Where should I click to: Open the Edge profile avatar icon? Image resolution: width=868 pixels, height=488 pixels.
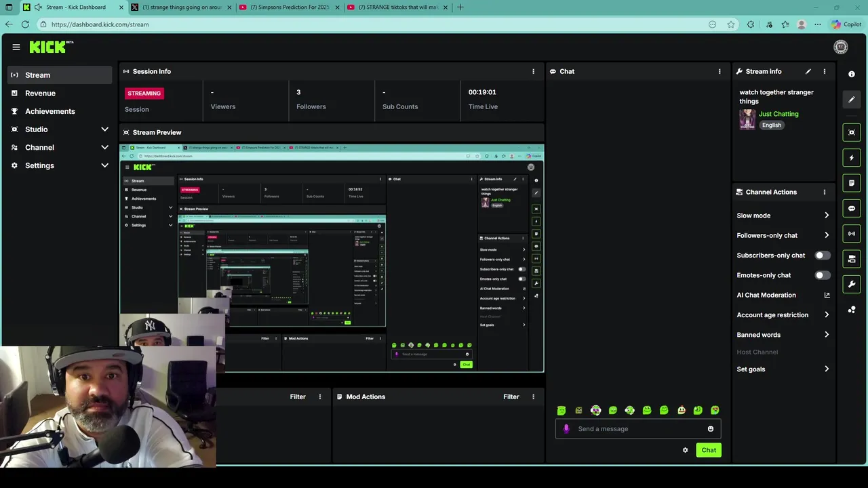(x=802, y=24)
